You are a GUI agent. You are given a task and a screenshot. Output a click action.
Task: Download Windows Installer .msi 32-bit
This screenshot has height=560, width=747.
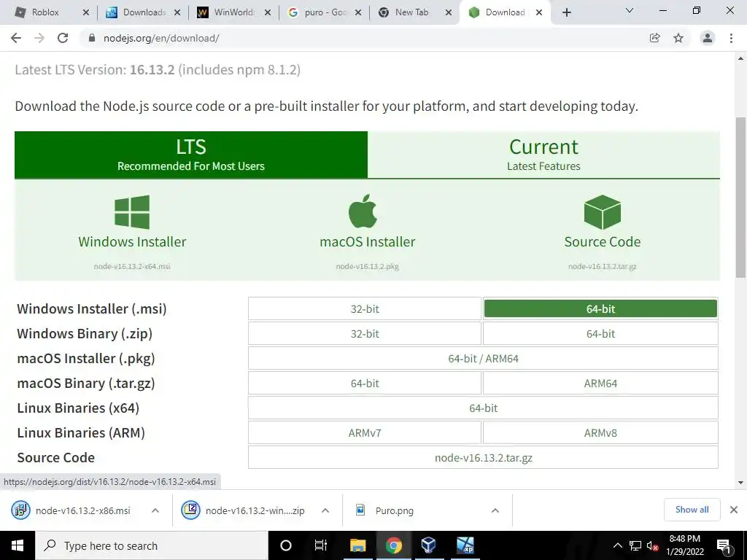pyautogui.click(x=365, y=308)
